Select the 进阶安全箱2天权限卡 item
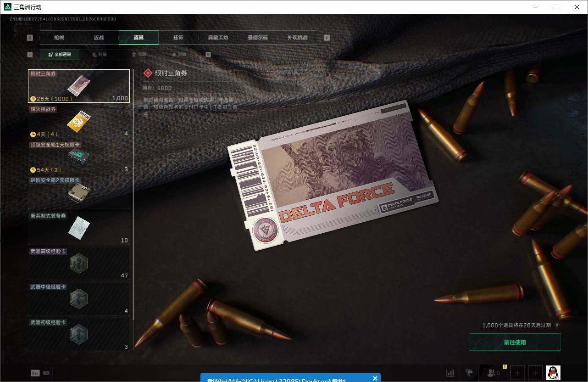Image resolution: width=588 pixels, height=382 pixels. 79,193
